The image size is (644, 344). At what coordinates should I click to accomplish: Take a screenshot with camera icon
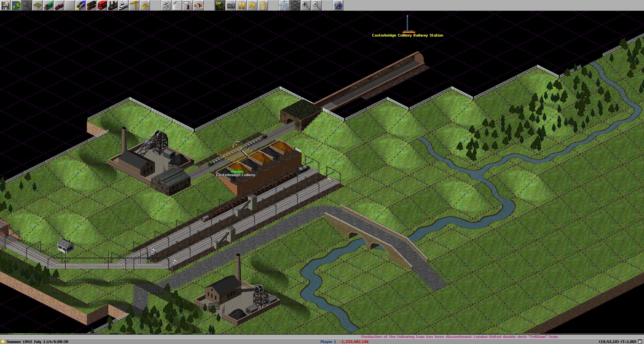(231, 5)
